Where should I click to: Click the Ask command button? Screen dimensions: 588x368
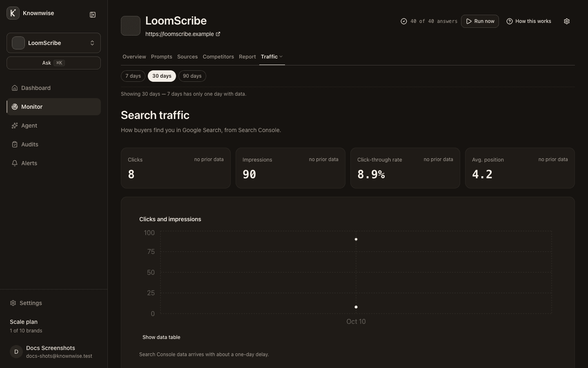click(x=53, y=63)
